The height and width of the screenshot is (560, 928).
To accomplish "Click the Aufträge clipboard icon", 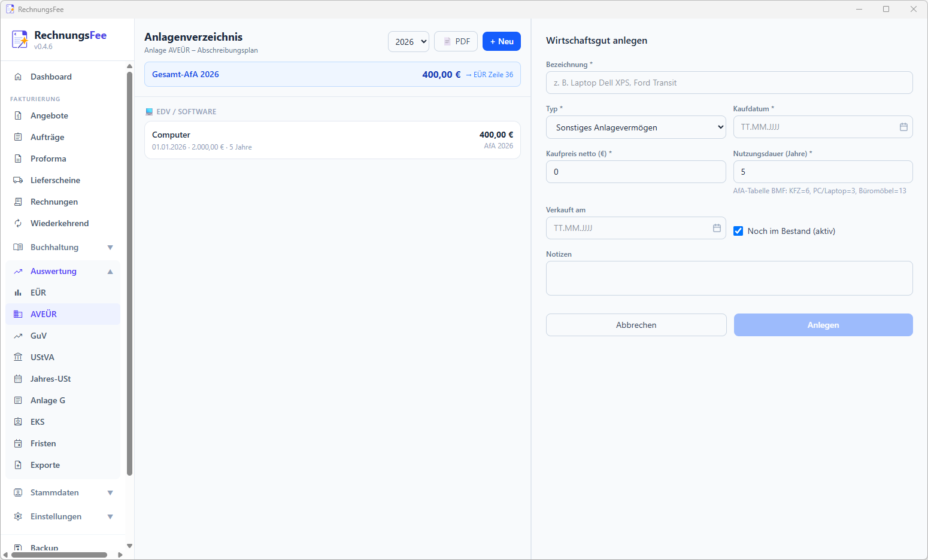I will (x=18, y=137).
